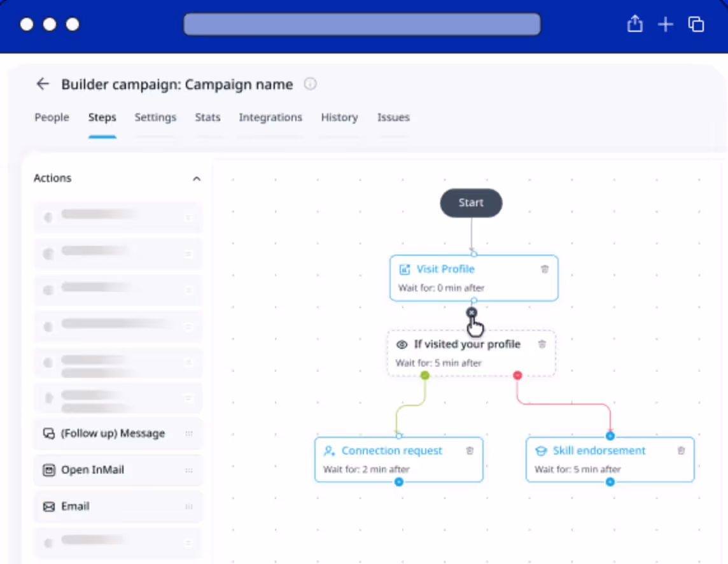This screenshot has height=564, width=728.
Task: Delete the Skill endorsement step
Action: pyautogui.click(x=681, y=450)
